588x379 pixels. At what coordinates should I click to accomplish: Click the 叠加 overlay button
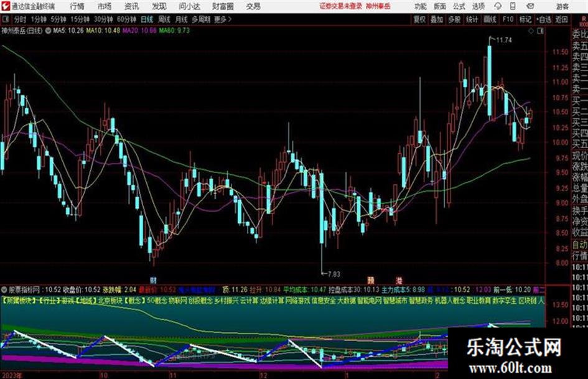pyautogui.click(x=437, y=19)
